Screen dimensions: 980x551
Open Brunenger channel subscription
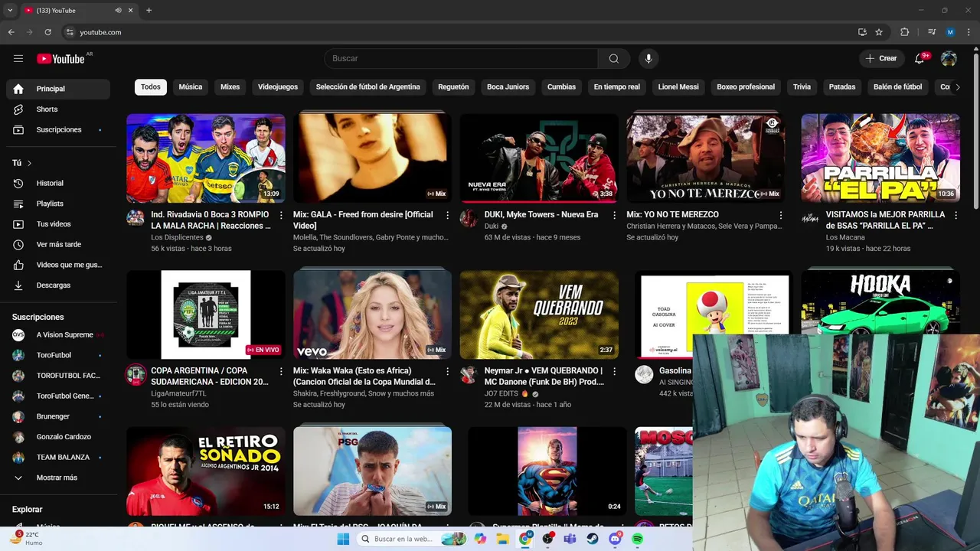(58, 416)
